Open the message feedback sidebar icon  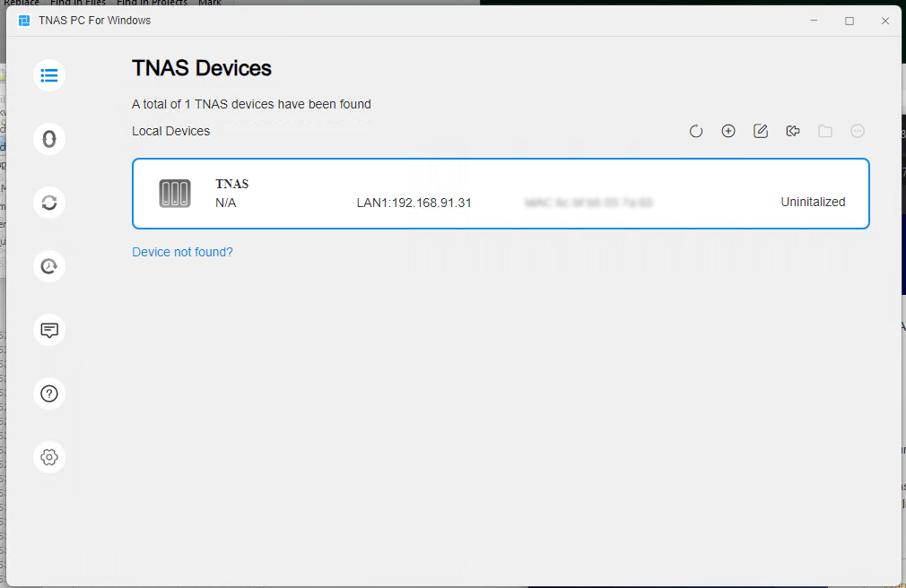click(49, 330)
